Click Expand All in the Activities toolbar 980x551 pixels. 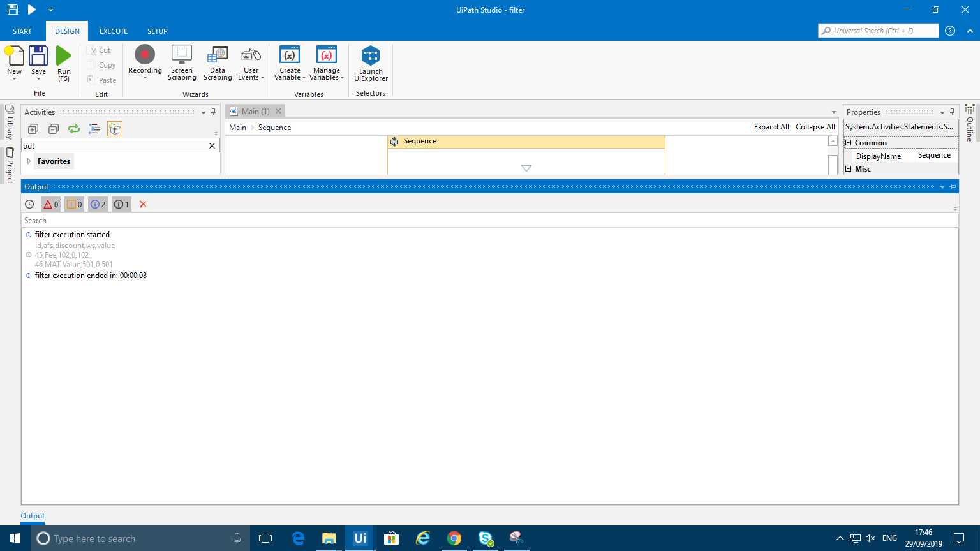[x=33, y=129]
